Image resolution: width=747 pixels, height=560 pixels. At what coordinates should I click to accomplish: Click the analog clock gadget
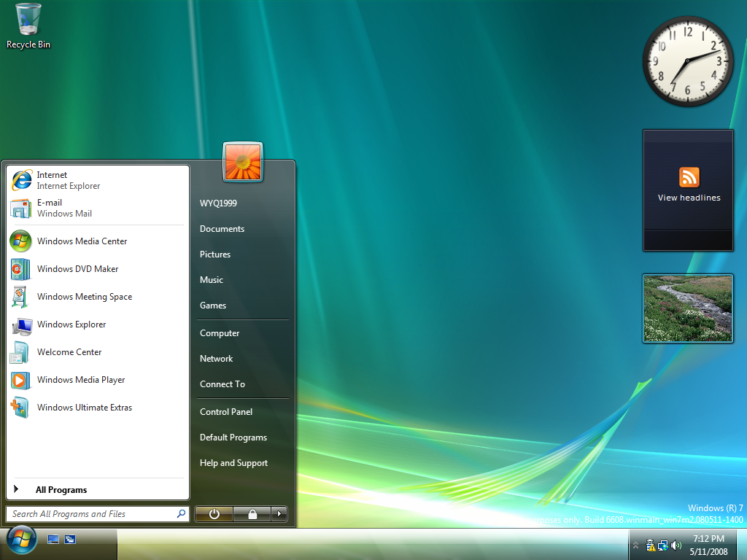[x=687, y=61]
